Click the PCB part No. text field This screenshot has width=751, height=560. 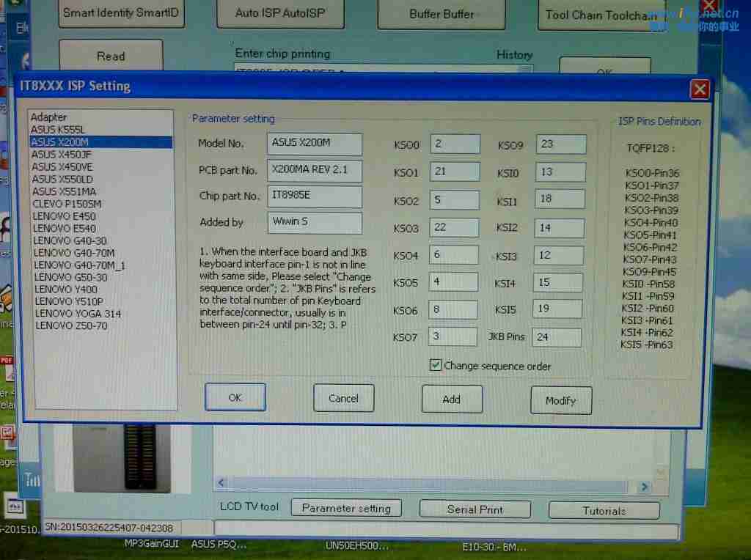315,170
